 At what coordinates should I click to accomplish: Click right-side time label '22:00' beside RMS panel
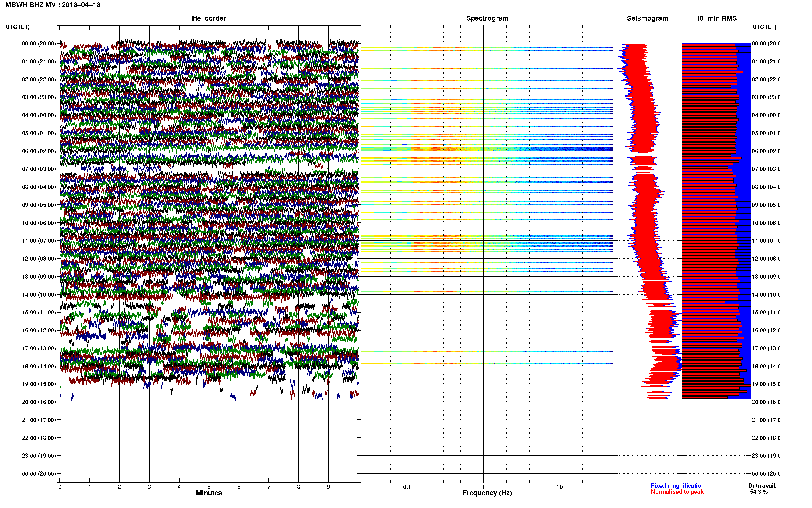(766, 438)
